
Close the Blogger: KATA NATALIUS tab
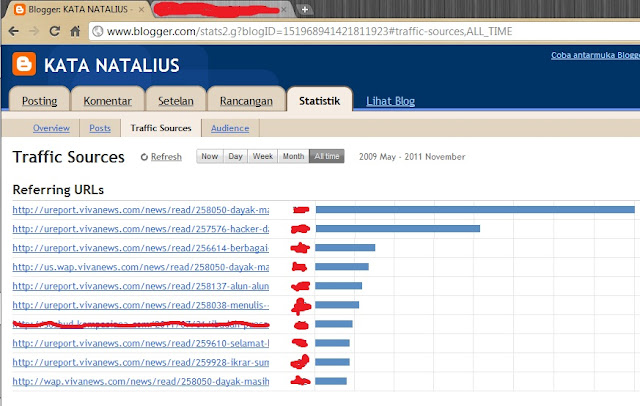coord(141,9)
